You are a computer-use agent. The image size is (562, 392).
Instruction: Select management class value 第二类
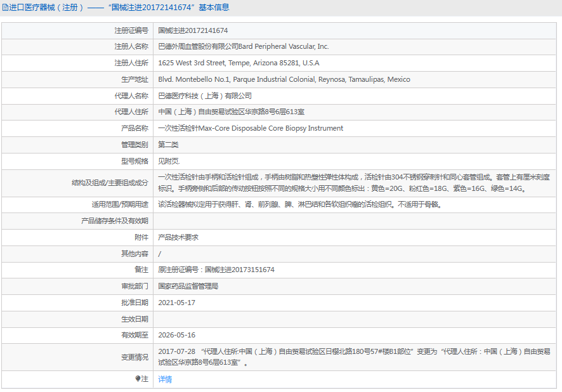coord(168,145)
